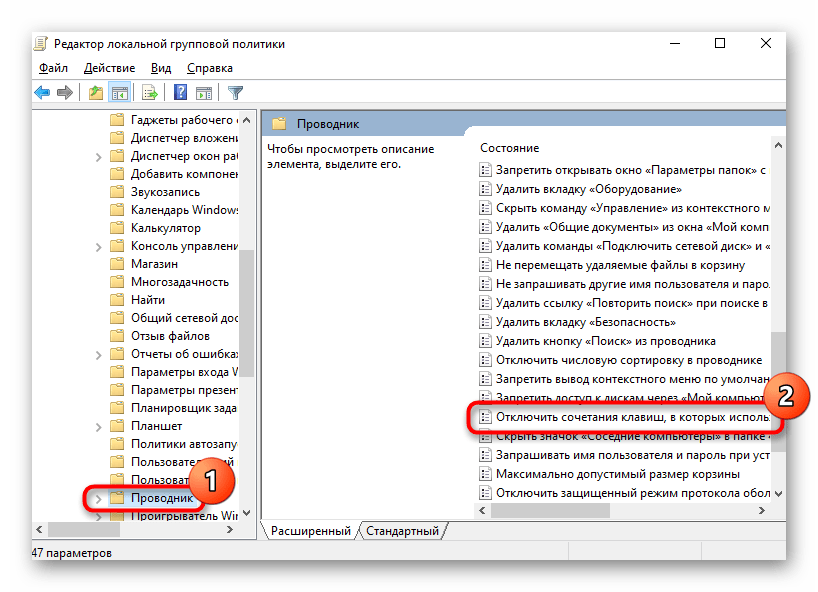Select the Калькулятор folder in tree
818x592 pixels.
tap(165, 228)
